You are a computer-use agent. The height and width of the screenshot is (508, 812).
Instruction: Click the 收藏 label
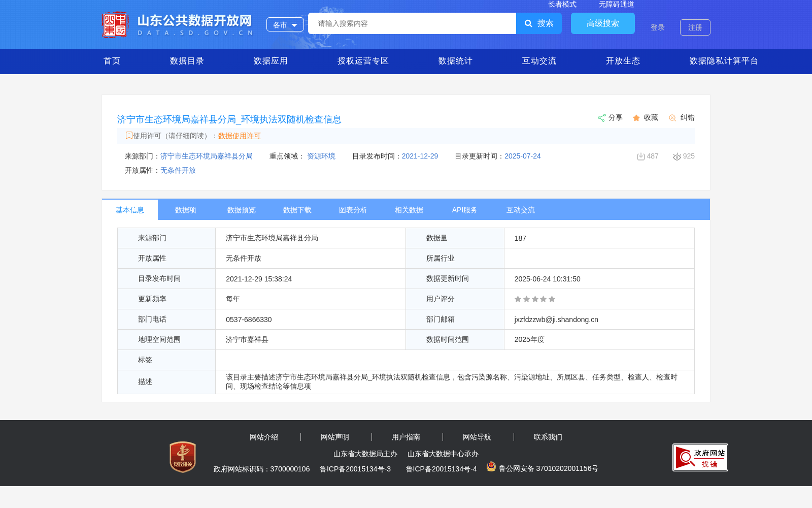(x=651, y=117)
